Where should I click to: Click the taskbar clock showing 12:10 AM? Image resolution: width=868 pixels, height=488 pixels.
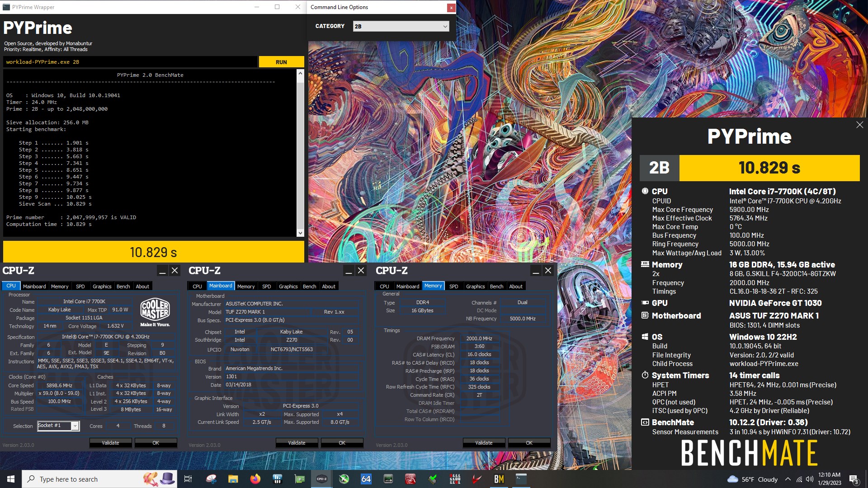[x=830, y=479]
